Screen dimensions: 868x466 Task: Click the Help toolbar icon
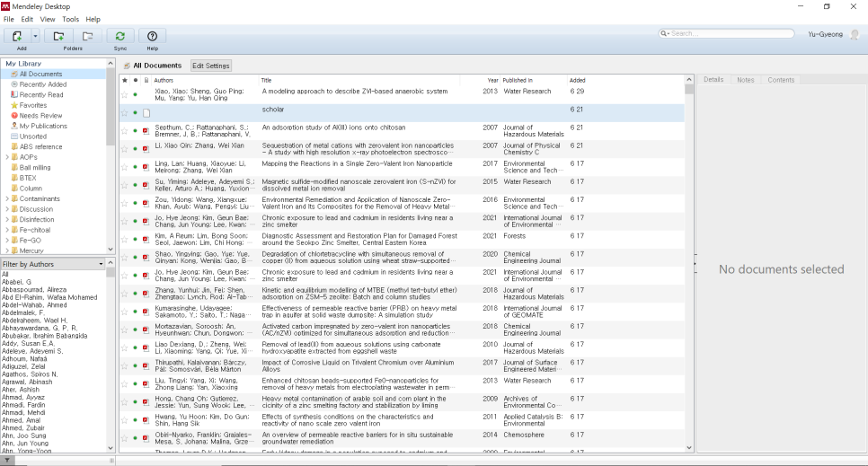(152, 36)
